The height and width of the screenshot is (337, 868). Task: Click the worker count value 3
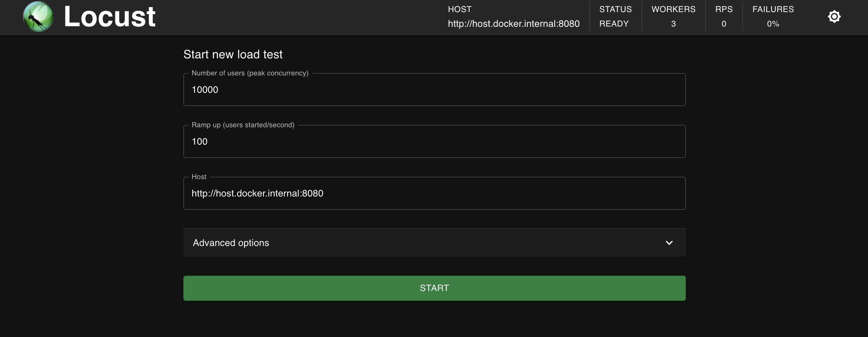click(673, 24)
